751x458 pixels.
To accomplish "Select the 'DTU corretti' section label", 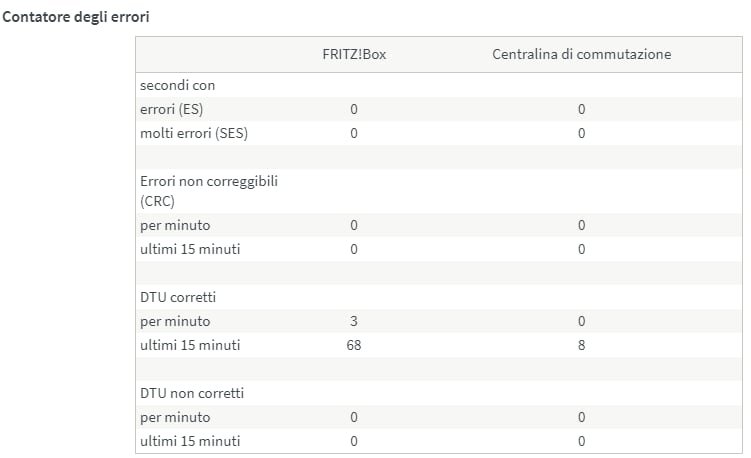I will [178, 298].
